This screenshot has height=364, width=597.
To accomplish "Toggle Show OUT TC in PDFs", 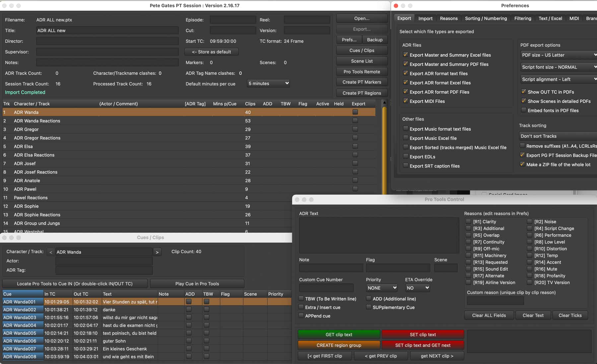I will pos(524,92).
